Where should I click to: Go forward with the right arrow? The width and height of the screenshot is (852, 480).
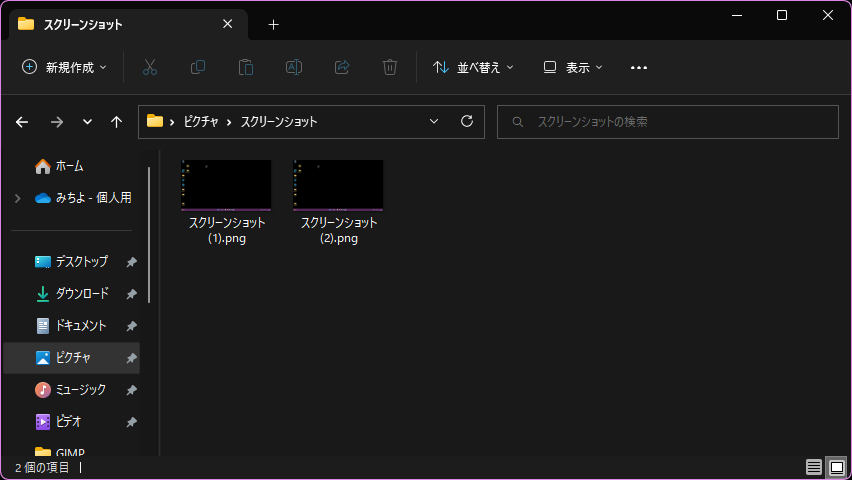(57, 122)
